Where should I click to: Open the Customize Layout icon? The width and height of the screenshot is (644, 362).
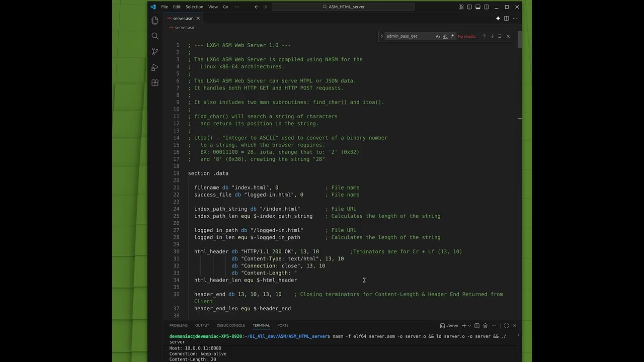(461, 7)
